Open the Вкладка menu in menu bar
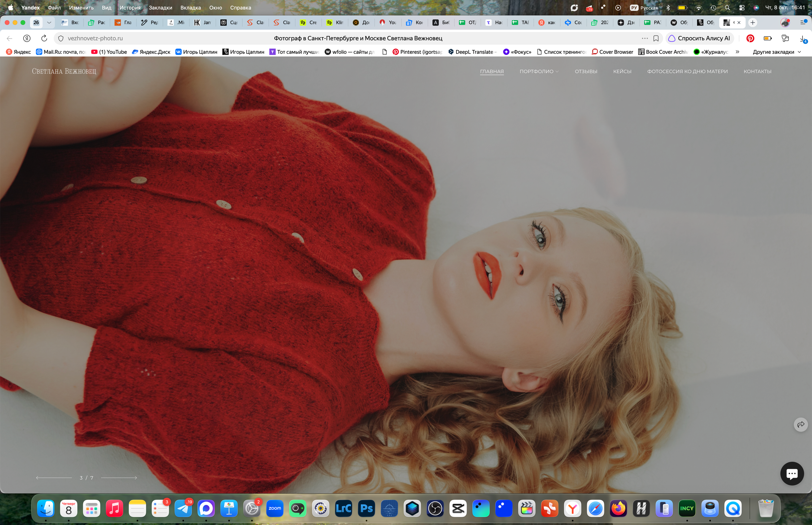812x525 pixels. (x=191, y=8)
